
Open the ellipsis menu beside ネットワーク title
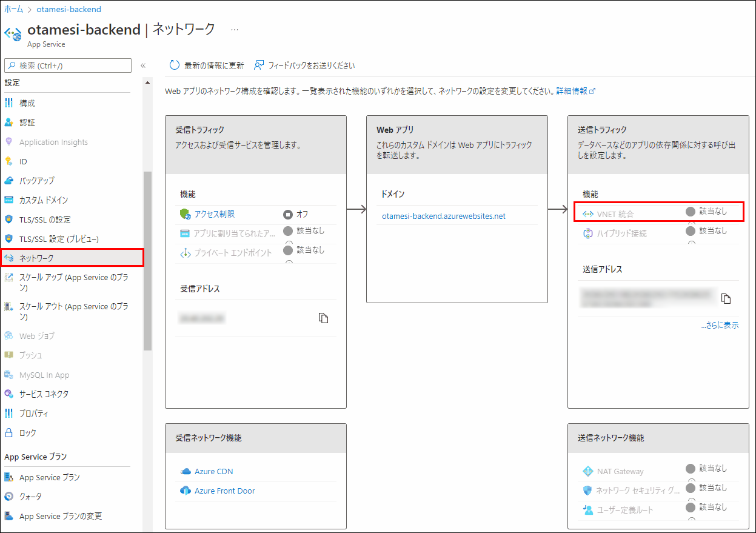point(235,29)
